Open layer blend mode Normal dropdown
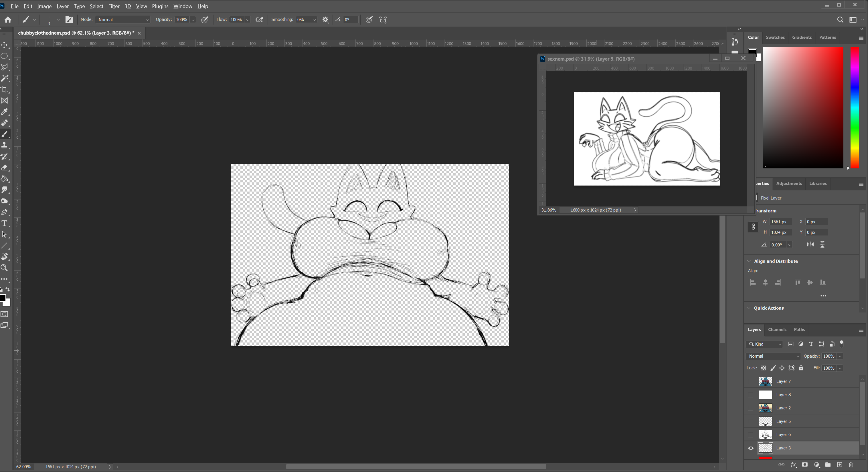 (773, 356)
